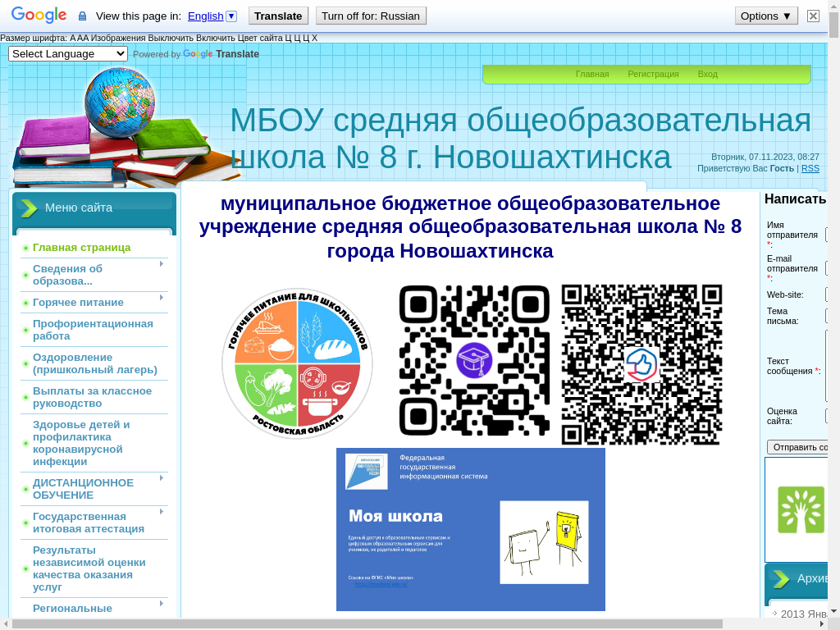This screenshot has height=630, width=840.
Task: Open Горячее питание menu link
Action: coord(78,303)
